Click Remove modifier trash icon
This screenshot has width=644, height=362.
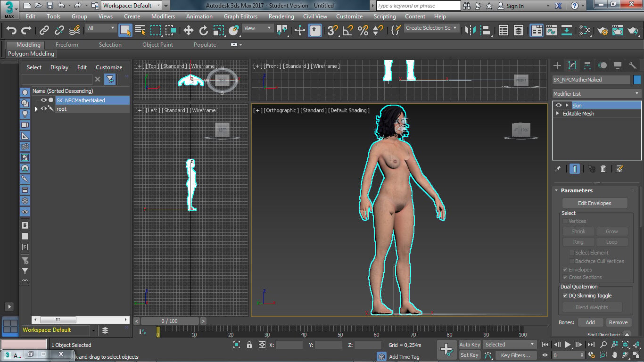603,169
